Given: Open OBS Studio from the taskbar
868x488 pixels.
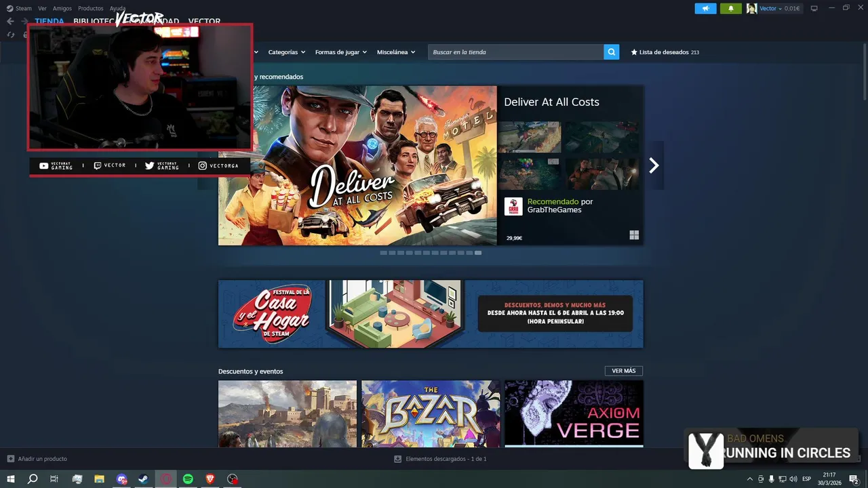Looking at the screenshot, I should pos(233,479).
